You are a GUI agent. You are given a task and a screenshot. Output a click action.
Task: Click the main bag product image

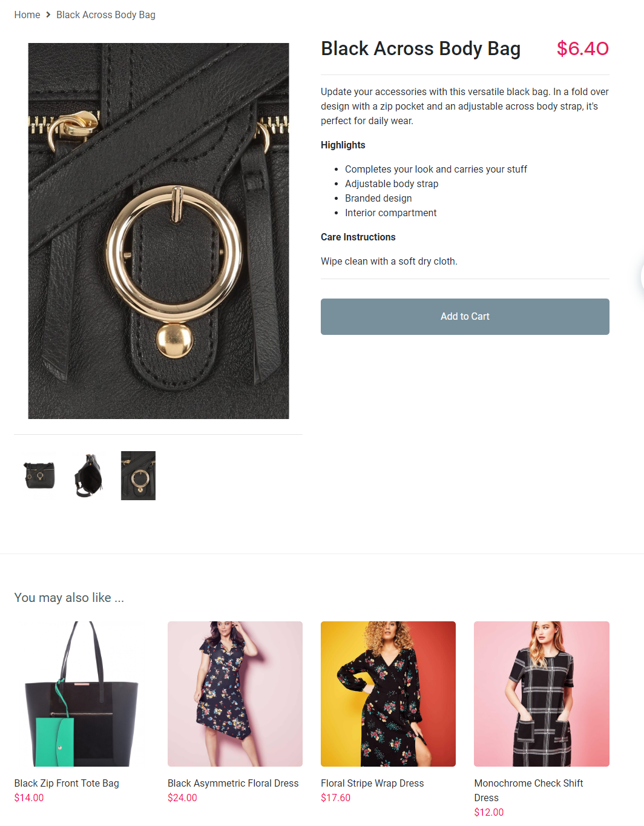pyautogui.click(x=159, y=231)
